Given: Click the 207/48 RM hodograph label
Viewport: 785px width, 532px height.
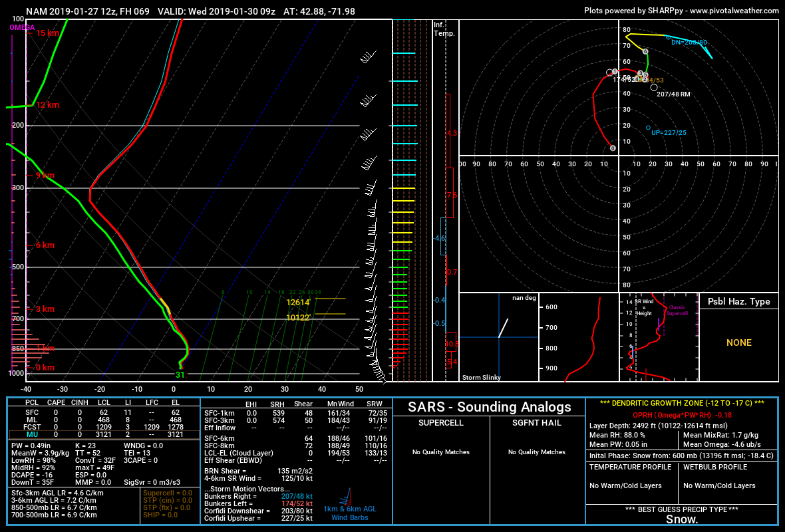Looking at the screenshot, I should coord(673,94).
